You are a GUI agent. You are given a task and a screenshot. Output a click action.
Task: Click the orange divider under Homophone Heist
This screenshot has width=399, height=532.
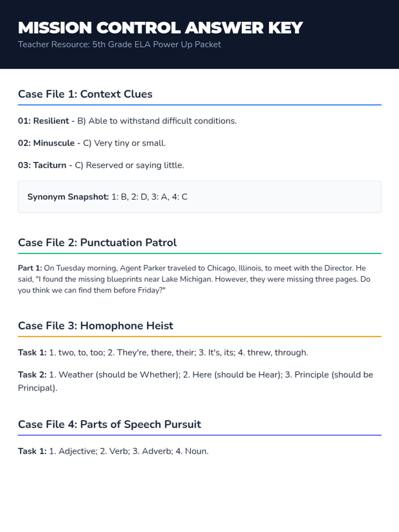[199, 336]
